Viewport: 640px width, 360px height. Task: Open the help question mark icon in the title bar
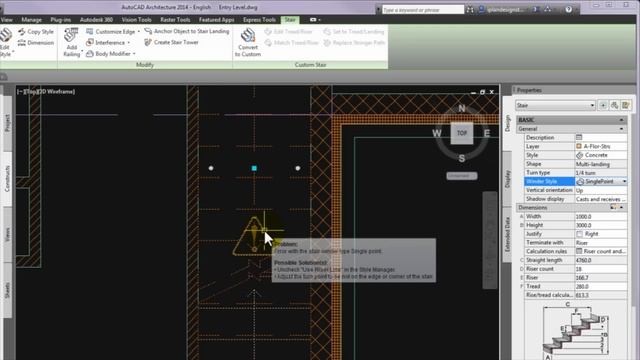click(x=569, y=9)
